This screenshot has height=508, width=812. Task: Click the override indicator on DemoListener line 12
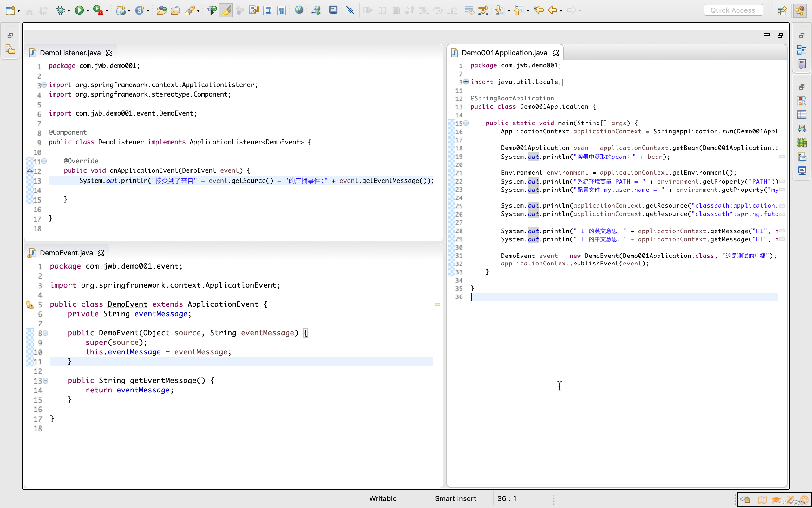[x=29, y=171]
